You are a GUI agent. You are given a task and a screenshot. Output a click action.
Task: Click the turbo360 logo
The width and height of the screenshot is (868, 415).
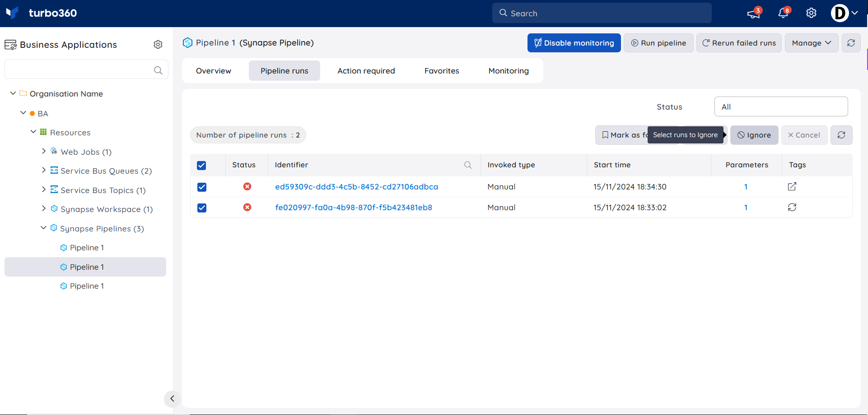pyautogui.click(x=42, y=13)
